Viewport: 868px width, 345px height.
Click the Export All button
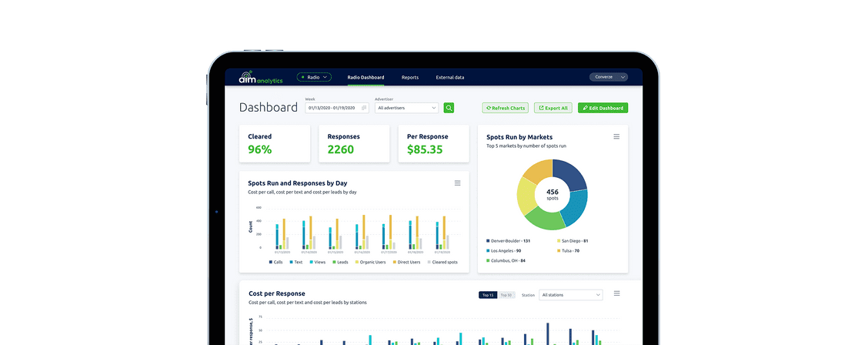pos(553,108)
